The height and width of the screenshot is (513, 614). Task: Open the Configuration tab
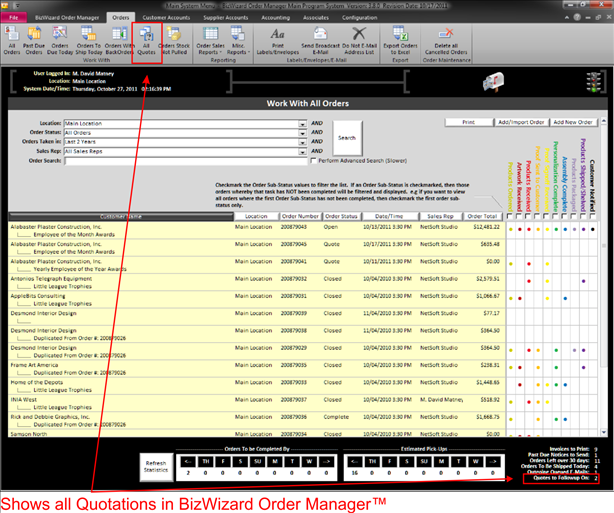359,18
